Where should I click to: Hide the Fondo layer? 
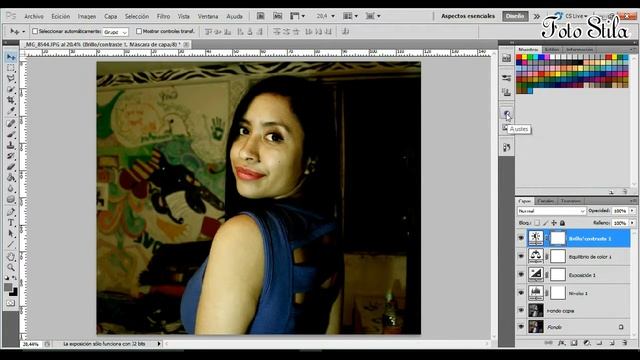[x=521, y=327]
